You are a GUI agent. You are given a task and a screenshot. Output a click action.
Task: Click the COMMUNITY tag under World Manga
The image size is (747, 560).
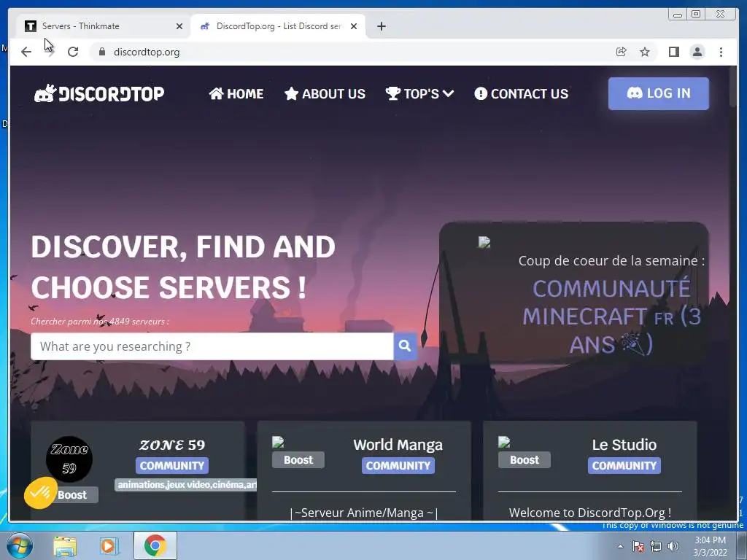tap(398, 466)
